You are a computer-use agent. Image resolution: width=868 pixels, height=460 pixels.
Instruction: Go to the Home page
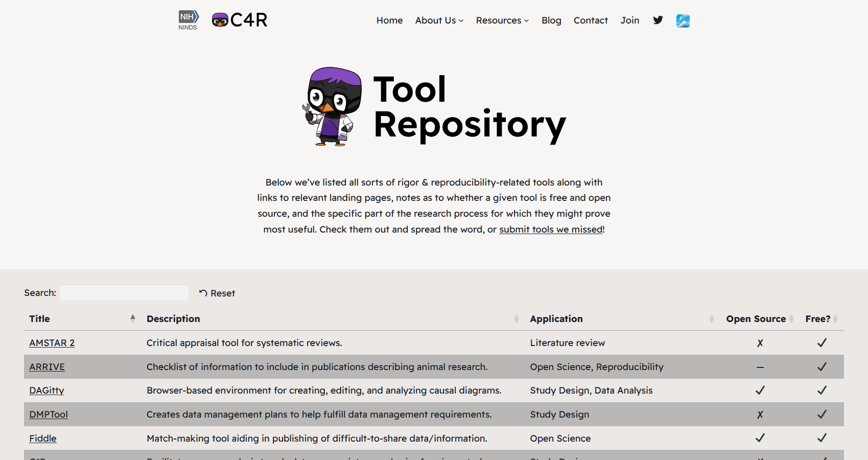pyautogui.click(x=389, y=20)
